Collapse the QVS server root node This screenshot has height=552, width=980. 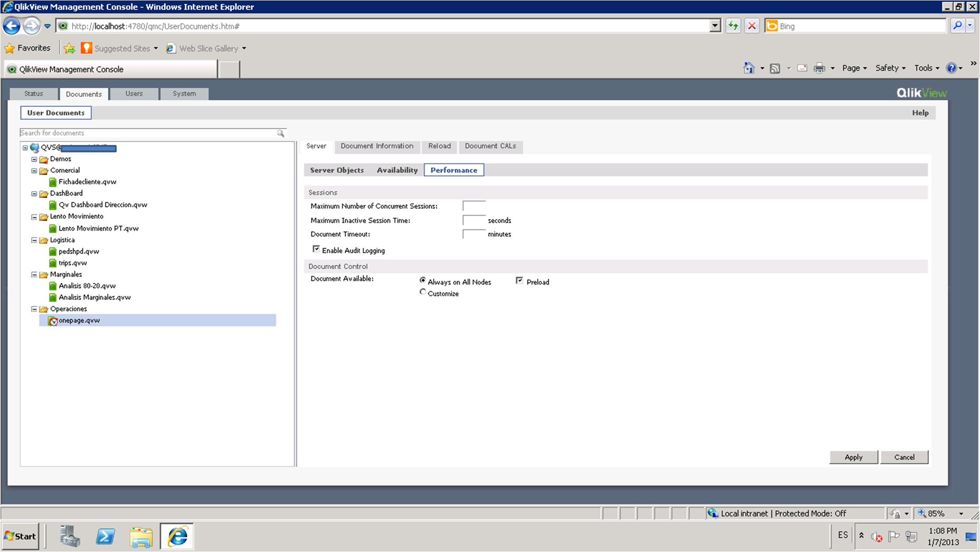25,148
